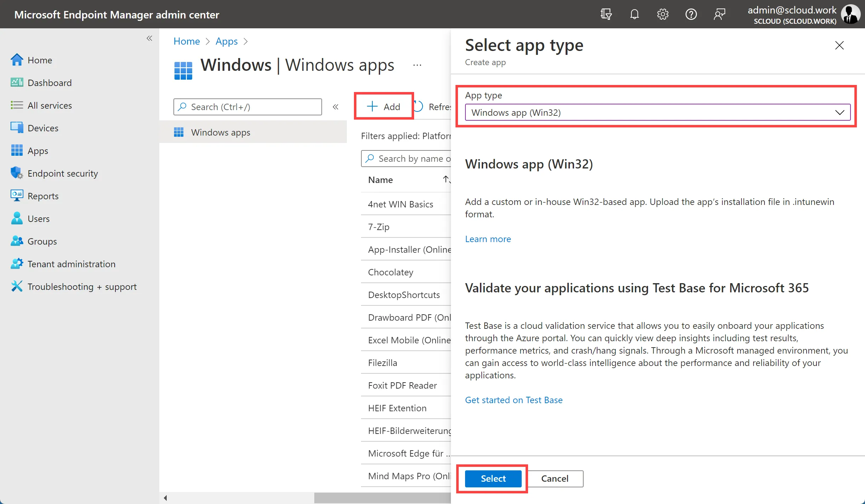The height and width of the screenshot is (504, 865).
Task: Click the Cancel button
Action: tap(555, 479)
